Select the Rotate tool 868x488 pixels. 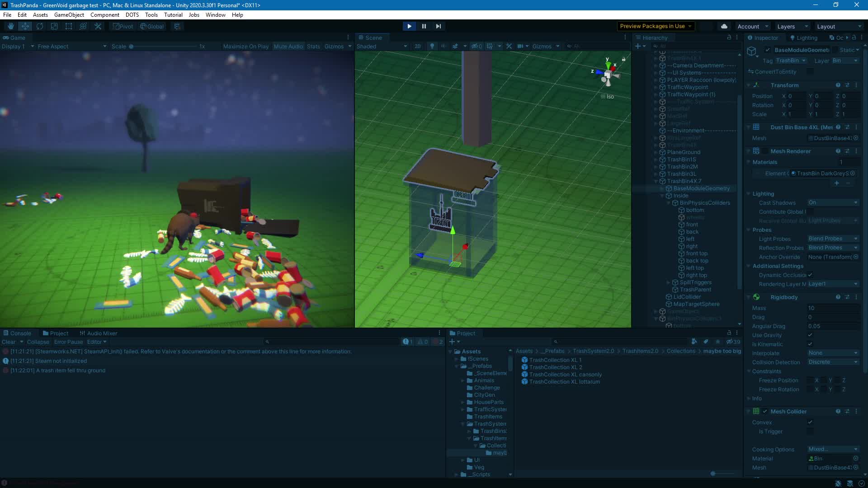point(40,26)
